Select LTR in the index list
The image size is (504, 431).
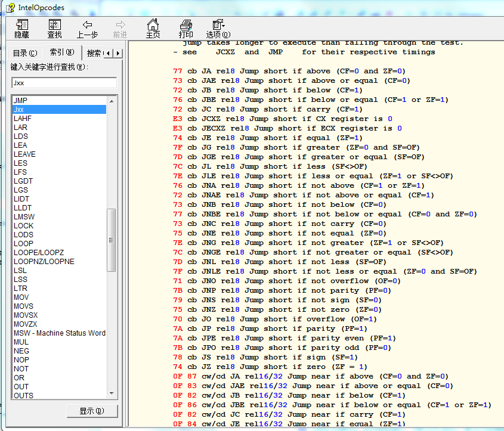pos(60,289)
